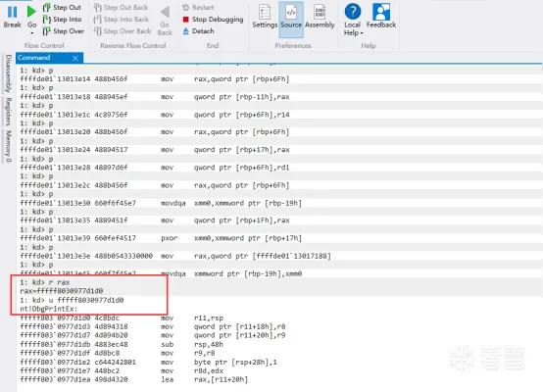Open the Memory 0 side tab
The height and width of the screenshot is (392, 543).
point(8,146)
